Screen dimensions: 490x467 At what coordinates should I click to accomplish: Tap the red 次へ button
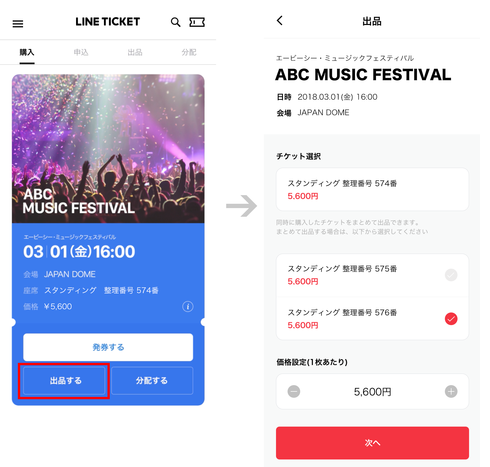(372, 443)
